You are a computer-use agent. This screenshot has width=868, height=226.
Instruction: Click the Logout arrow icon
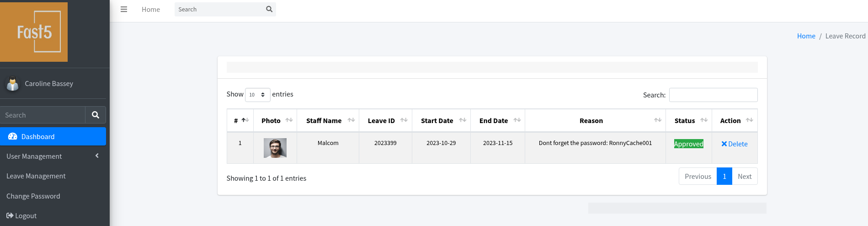point(10,215)
